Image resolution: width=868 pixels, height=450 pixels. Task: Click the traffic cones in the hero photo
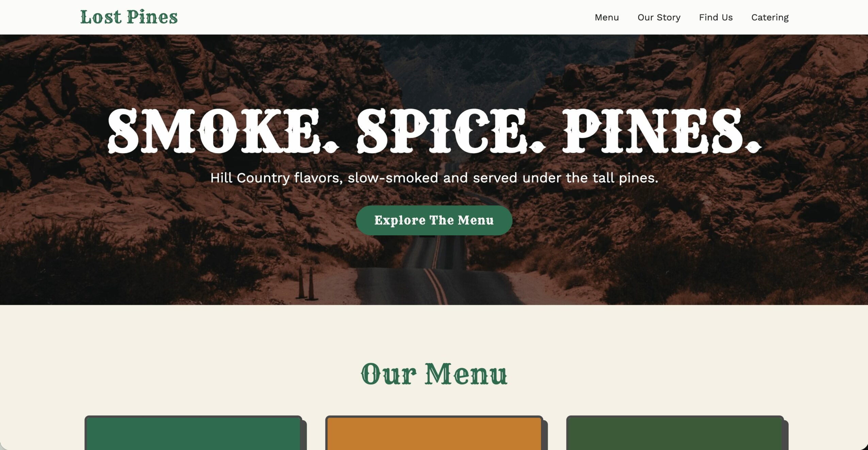pyautogui.click(x=306, y=283)
